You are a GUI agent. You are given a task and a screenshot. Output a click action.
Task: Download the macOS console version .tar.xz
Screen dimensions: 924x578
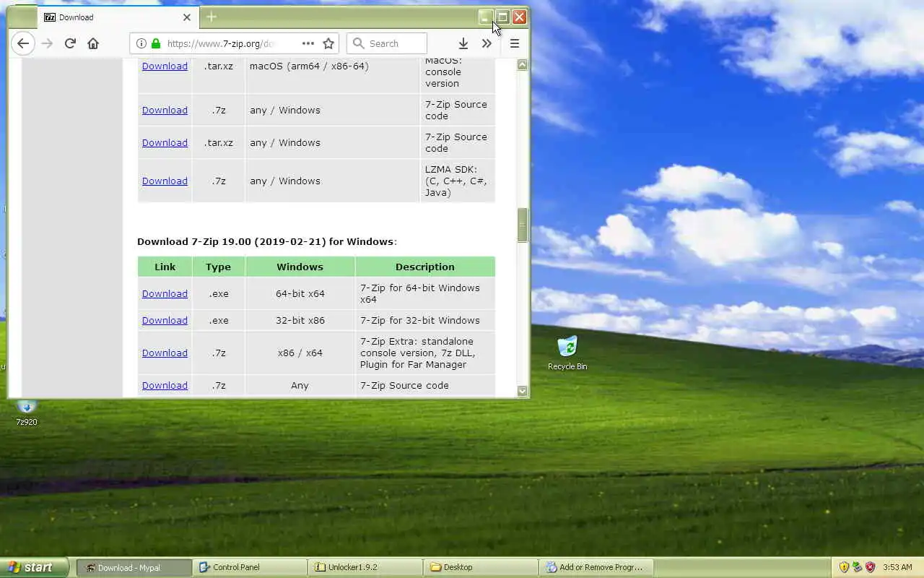[x=165, y=66]
